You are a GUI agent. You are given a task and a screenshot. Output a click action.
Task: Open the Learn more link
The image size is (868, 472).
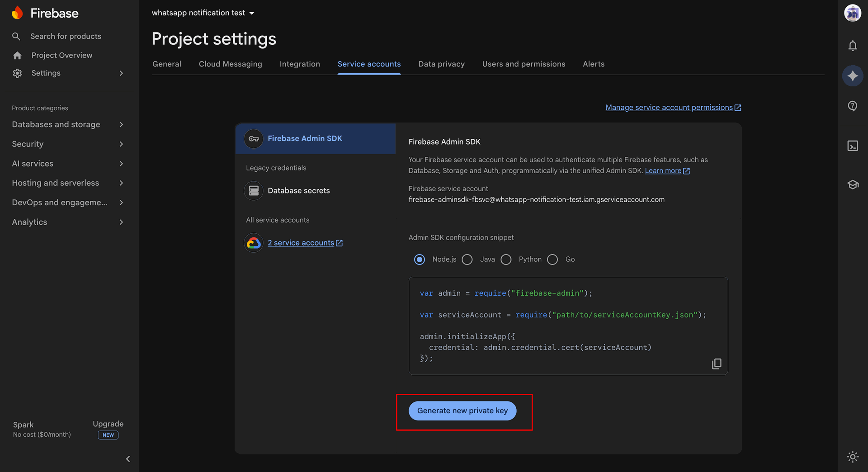pyautogui.click(x=663, y=171)
